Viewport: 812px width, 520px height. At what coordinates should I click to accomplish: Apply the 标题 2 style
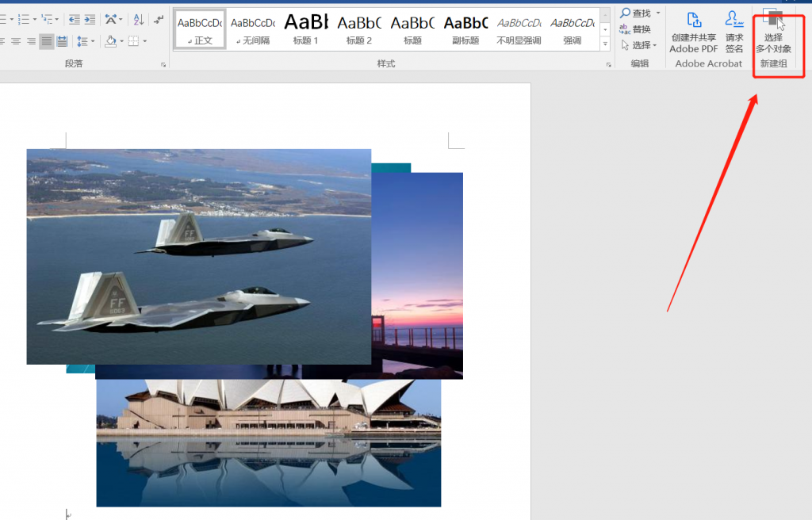click(359, 29)
